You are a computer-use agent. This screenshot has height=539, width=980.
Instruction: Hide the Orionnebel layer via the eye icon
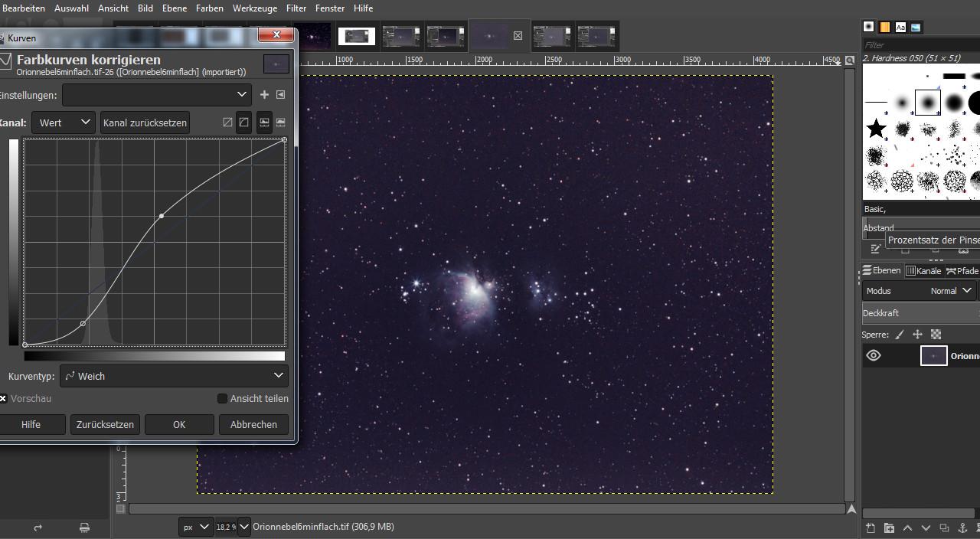coord(874,355)
